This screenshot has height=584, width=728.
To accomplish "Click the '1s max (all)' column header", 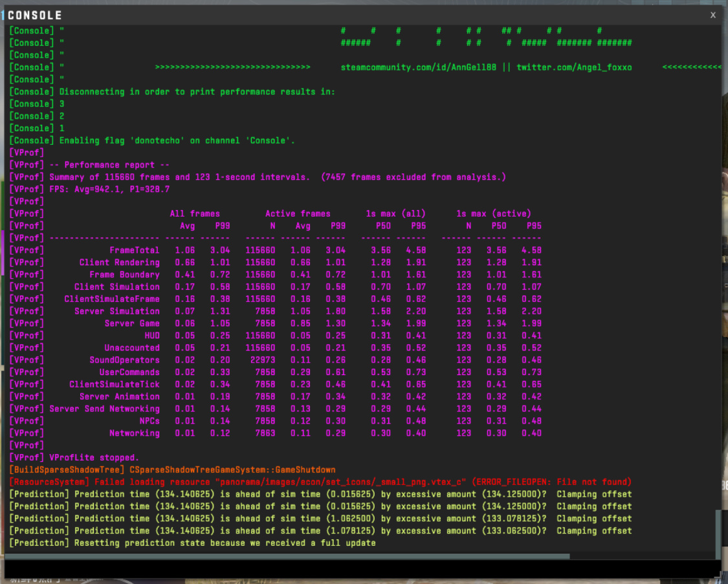I will point(395,213).
